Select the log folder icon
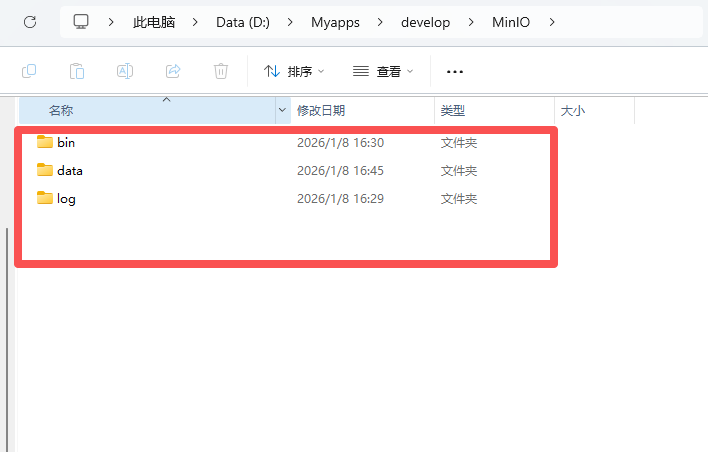 coord(45,198)
